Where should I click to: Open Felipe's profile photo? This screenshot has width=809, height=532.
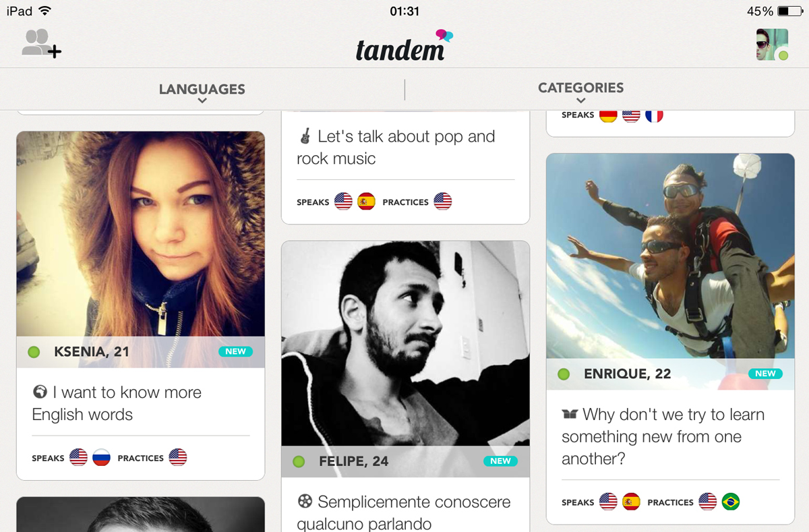point(405,344)
